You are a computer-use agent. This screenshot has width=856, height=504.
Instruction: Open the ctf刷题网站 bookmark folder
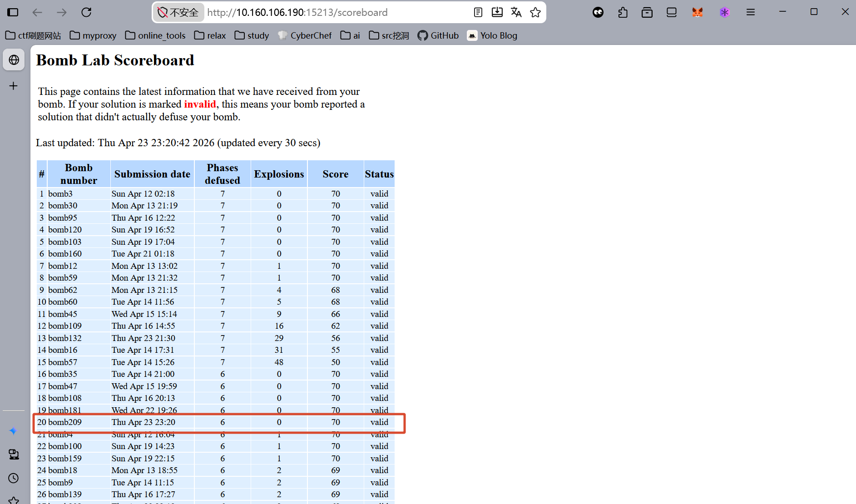[x=33, y=35]
